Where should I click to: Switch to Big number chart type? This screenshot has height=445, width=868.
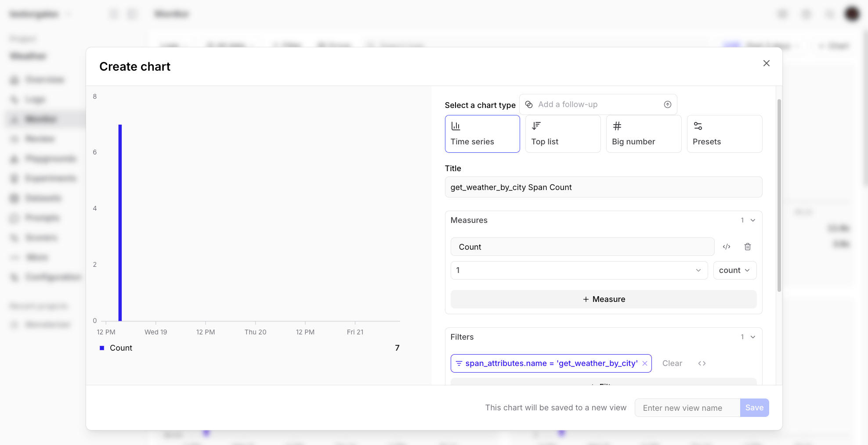(644, 134)
